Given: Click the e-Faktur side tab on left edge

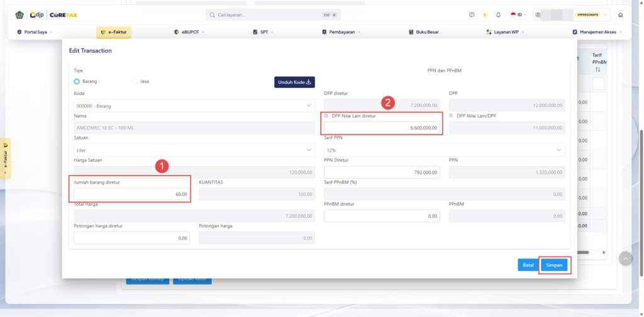Looking at the screenshot, I should (x=5, y=158).
